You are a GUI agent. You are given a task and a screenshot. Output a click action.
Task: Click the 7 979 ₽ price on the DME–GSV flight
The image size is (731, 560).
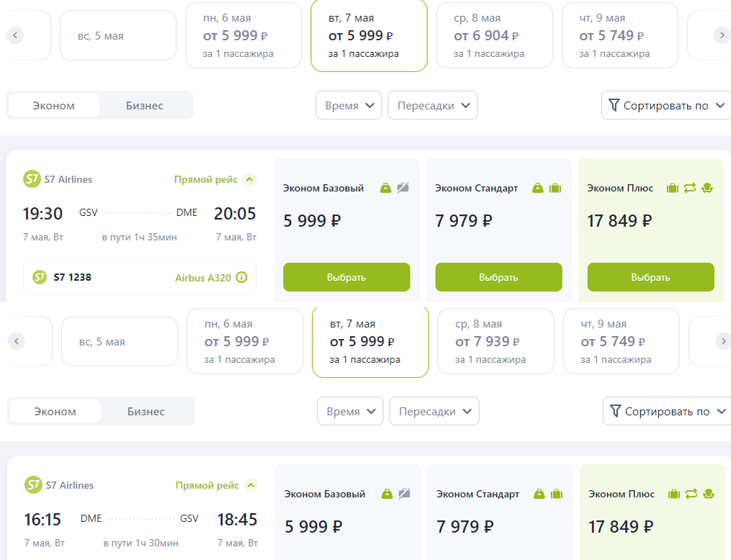click(x=465, y=526)
